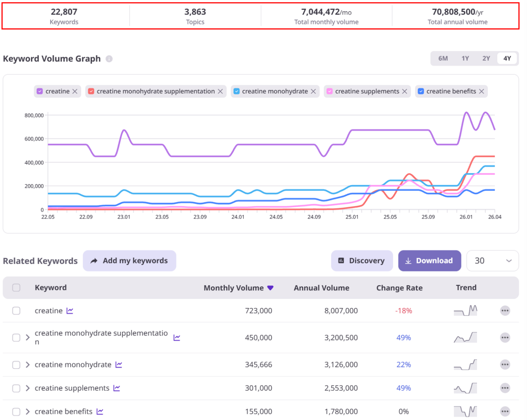Select the creatine row checkbox
The height and width of the screenshot is (420, 527).
[x=16, y=311]
